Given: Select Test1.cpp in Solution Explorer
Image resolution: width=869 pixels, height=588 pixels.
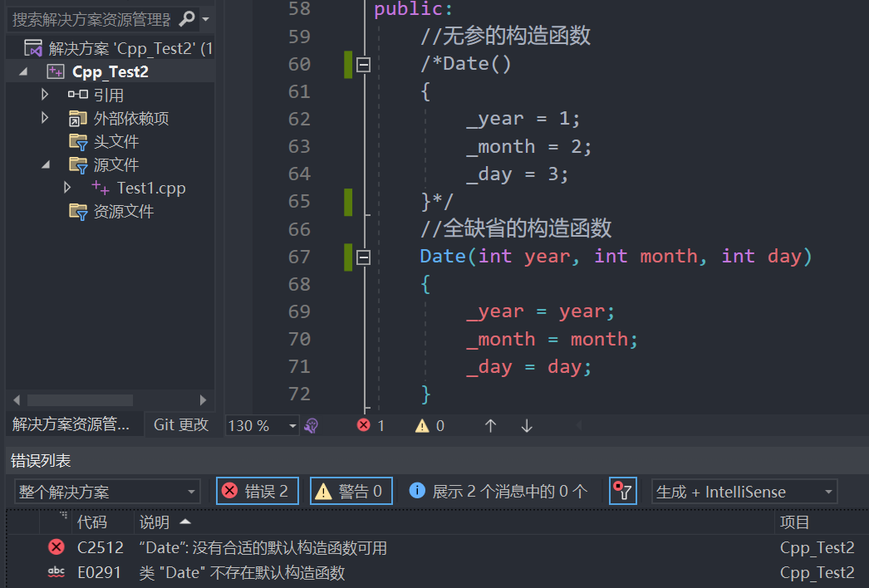Looking at the screenshot, I should 151,188.
